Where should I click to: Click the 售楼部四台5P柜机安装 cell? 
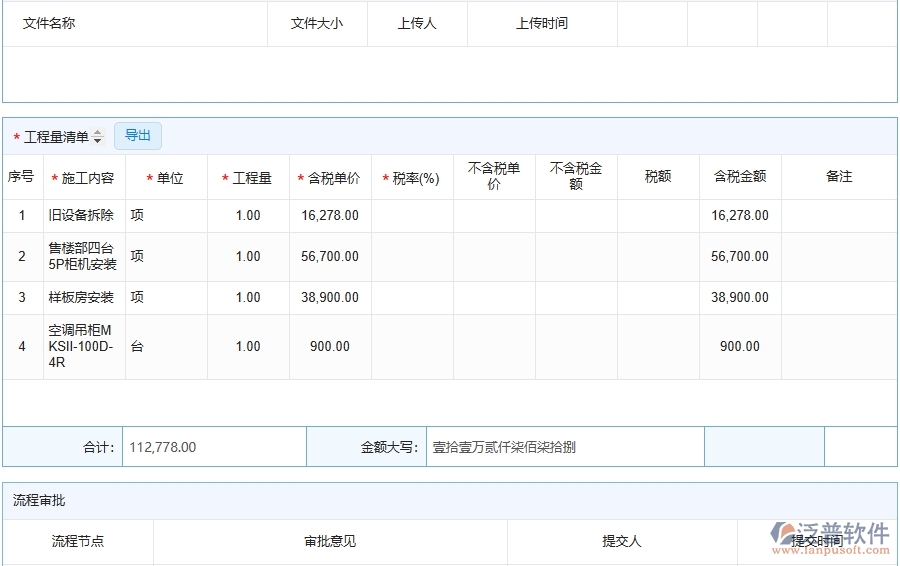pyautogui.click(x=83, y=257)
